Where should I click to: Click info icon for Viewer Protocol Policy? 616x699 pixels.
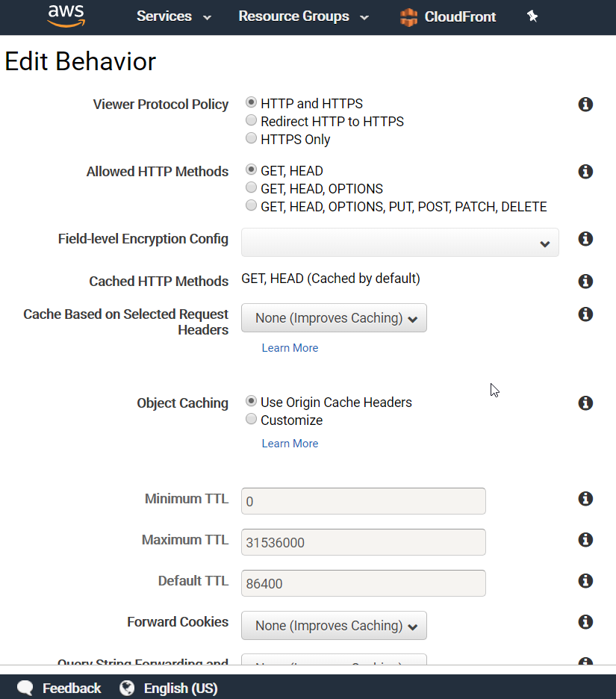585,105
